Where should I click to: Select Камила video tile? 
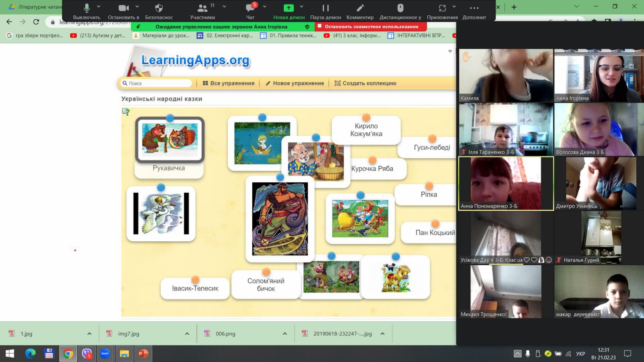coord(506,76)
